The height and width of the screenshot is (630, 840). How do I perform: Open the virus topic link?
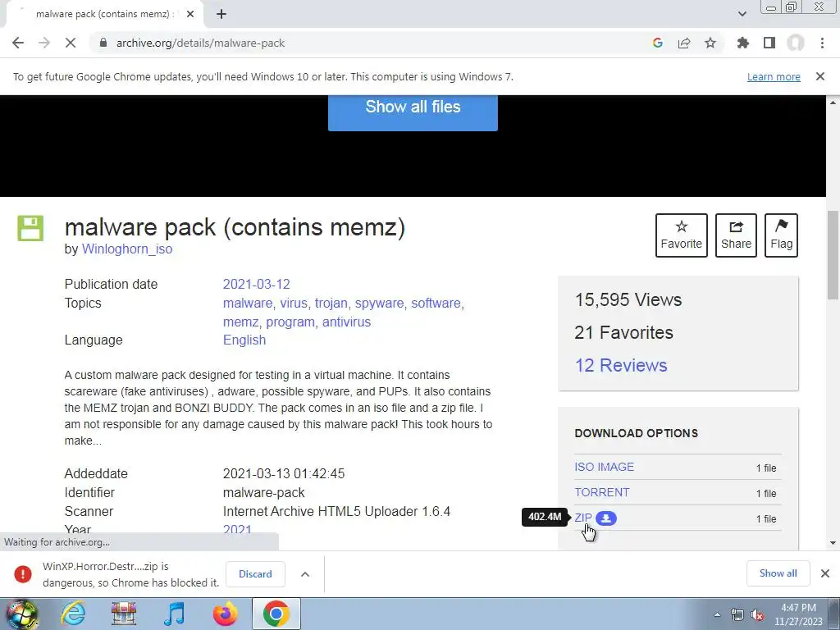(x=294, y=304)
